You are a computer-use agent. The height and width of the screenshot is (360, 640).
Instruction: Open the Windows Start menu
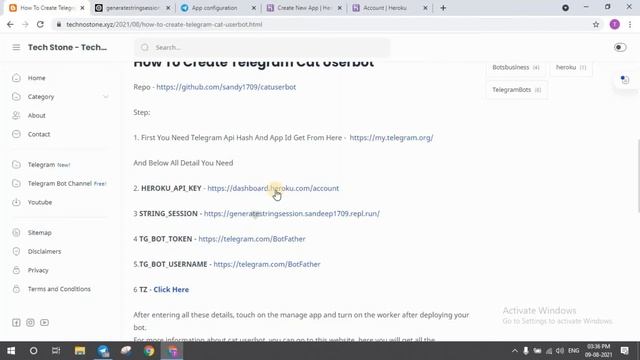(11, 351)
